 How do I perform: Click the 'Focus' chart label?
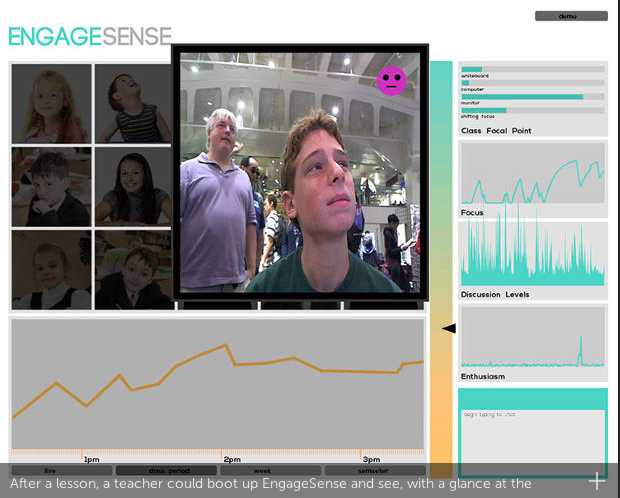point(472,212)
